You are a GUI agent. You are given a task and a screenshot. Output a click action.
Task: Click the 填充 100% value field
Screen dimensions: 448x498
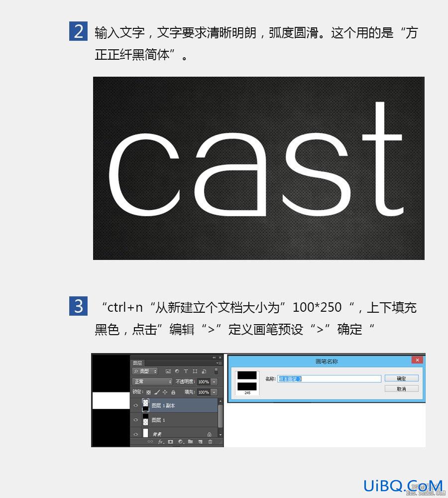(204, 392)
